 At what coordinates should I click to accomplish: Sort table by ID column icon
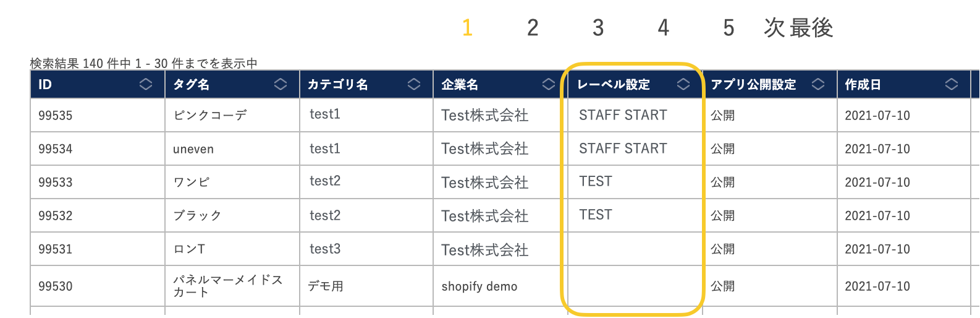146,84
